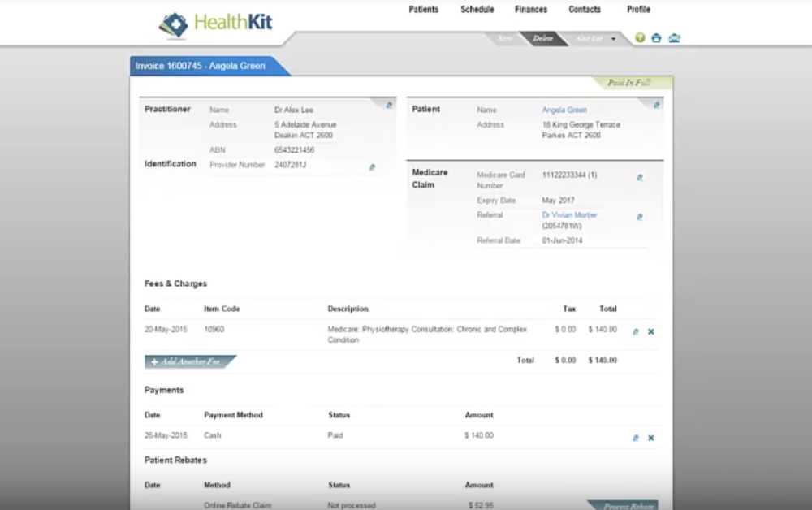Edit Patient details pencil icon

coord(657,105)
